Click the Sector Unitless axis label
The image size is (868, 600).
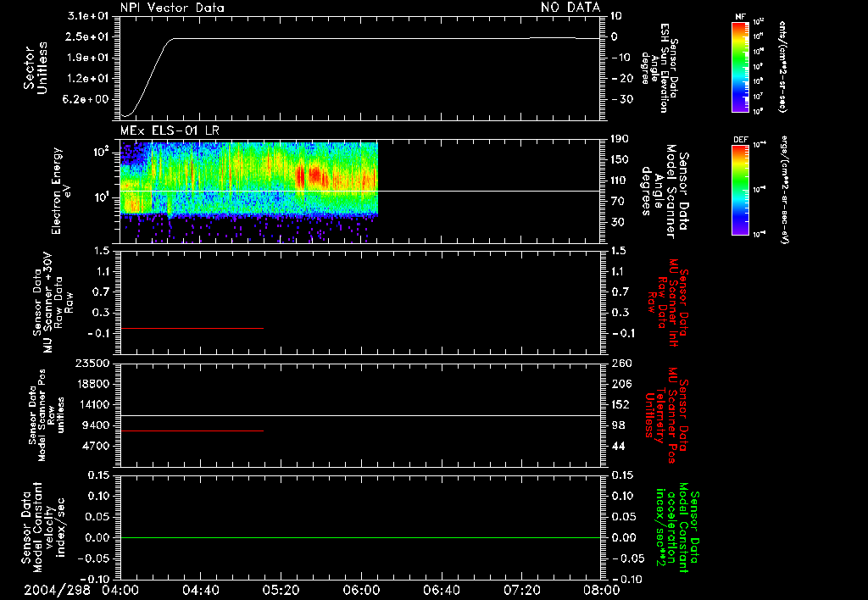tap(36, 68)
